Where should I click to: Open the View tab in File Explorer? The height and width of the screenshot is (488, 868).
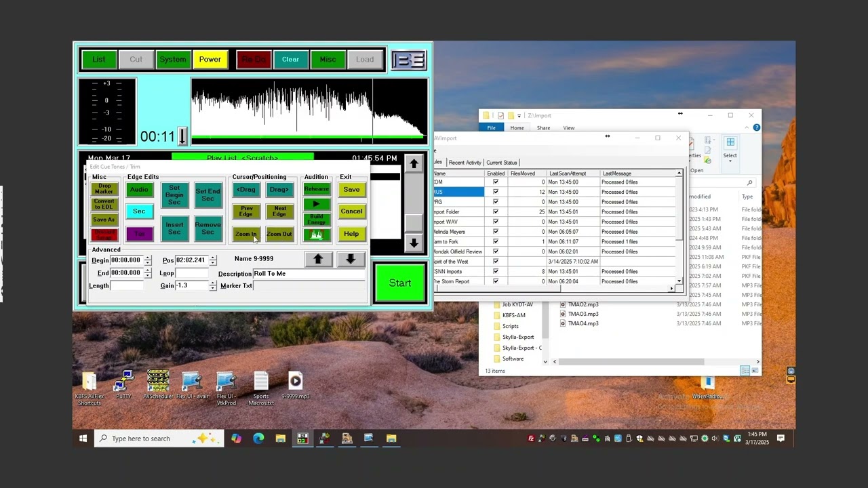click(x=568, y=127)
